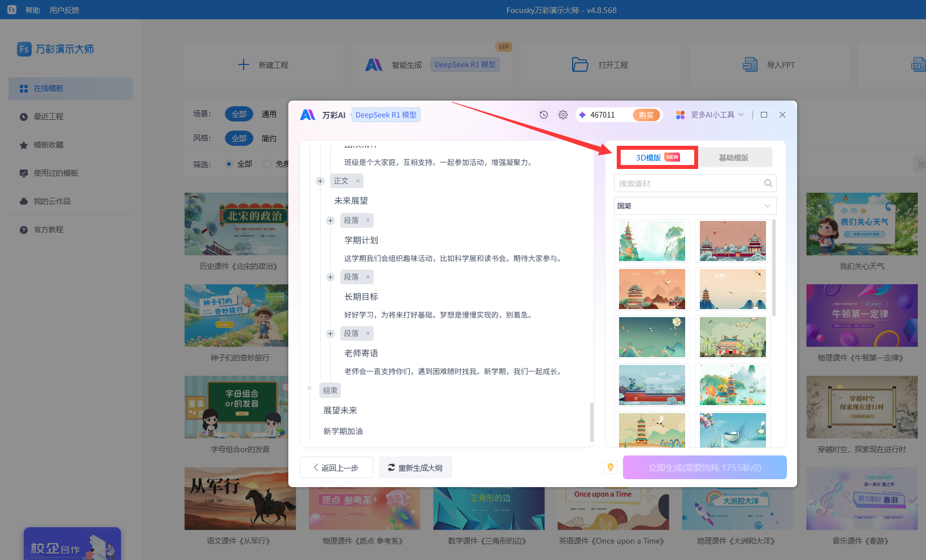The image size is (926, 560).
Task: Click the template list scrollbar
Action: point(774,268)
